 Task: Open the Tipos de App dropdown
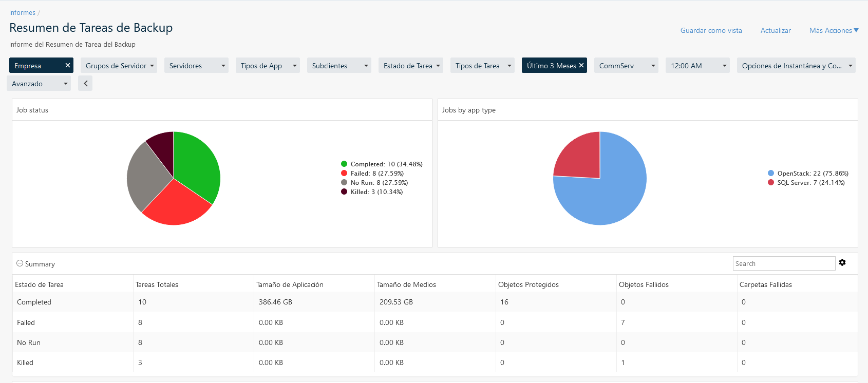point(269,66)
